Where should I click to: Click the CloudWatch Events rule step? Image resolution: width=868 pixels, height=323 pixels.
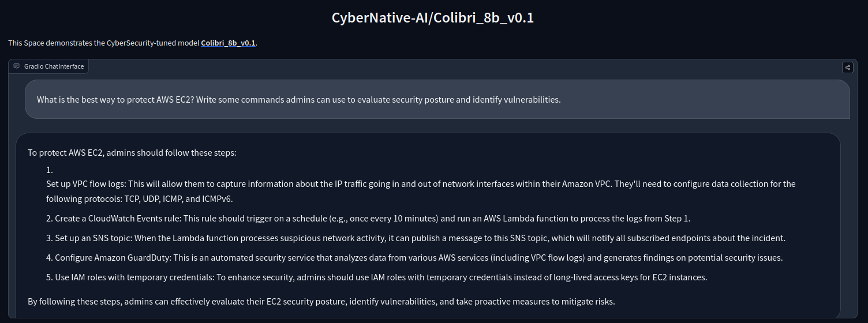pyautogui.click(x=372, y=219)
